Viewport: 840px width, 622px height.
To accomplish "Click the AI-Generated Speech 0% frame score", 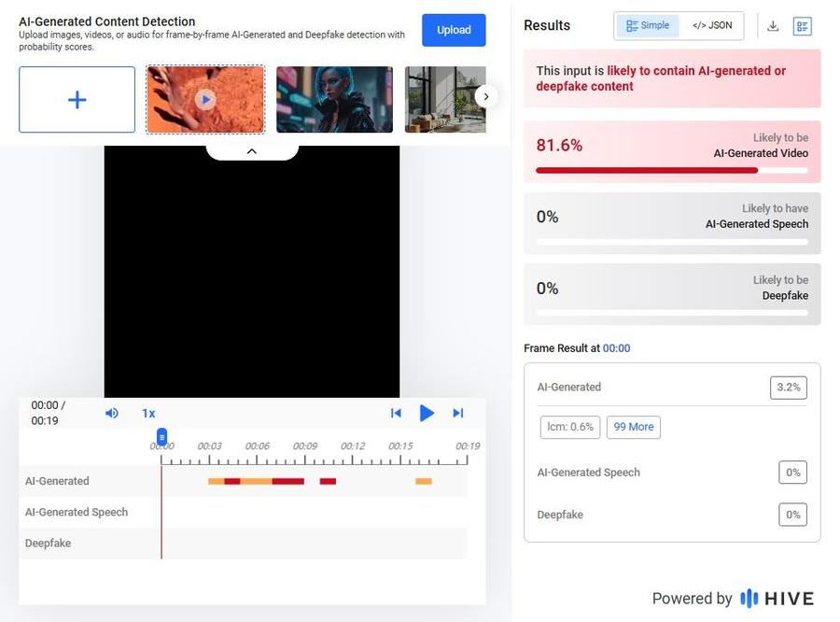I will (x=792, y=473).
